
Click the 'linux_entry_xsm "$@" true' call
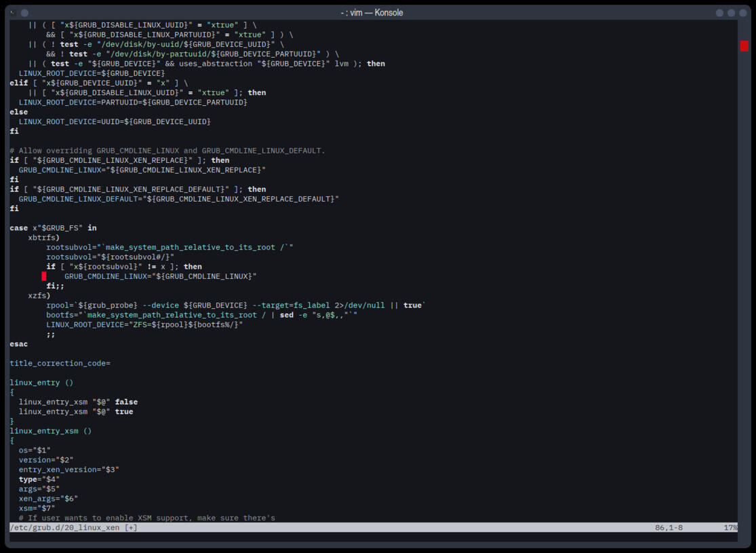coord(76,411)
